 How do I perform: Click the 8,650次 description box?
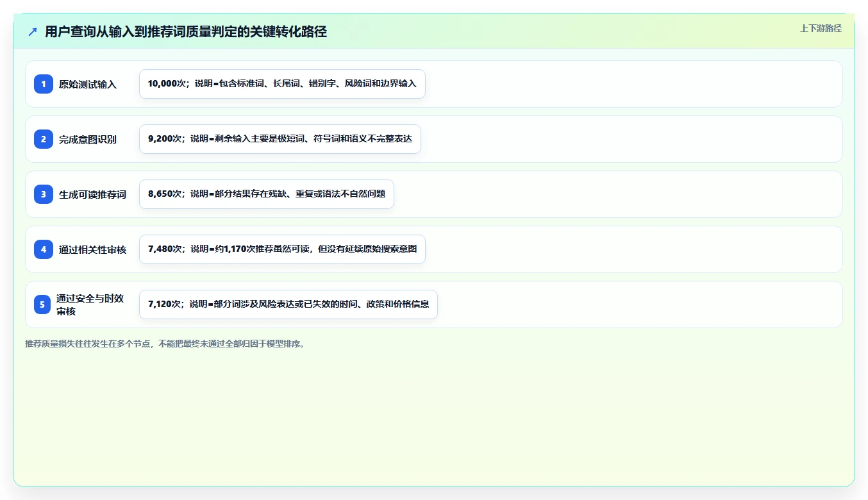click(x=267, y=194)
